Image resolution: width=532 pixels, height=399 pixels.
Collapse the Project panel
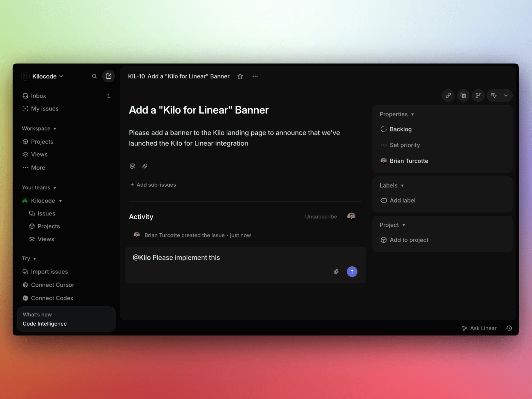393,225
